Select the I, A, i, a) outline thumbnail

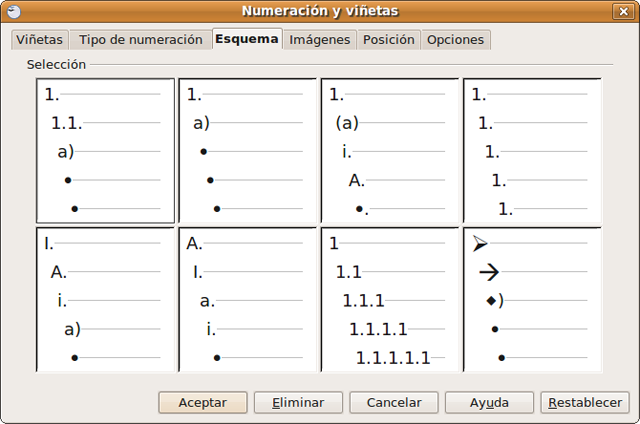[x=105, y=299]
